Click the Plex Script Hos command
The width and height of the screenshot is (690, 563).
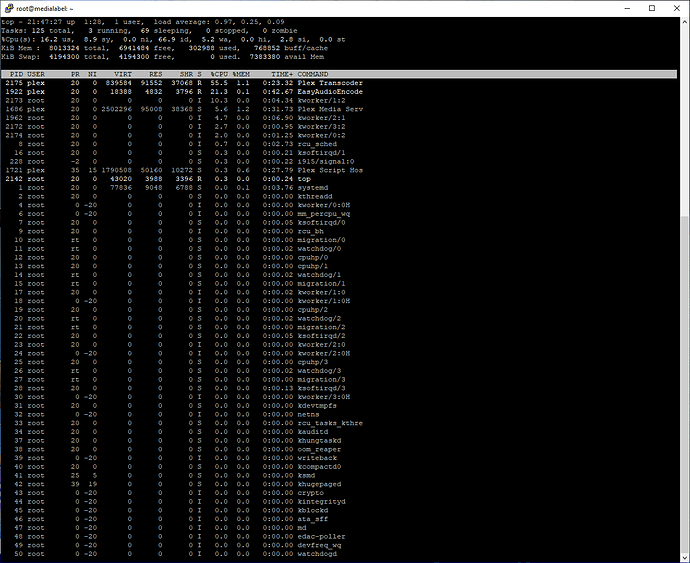tap(330, 170)
